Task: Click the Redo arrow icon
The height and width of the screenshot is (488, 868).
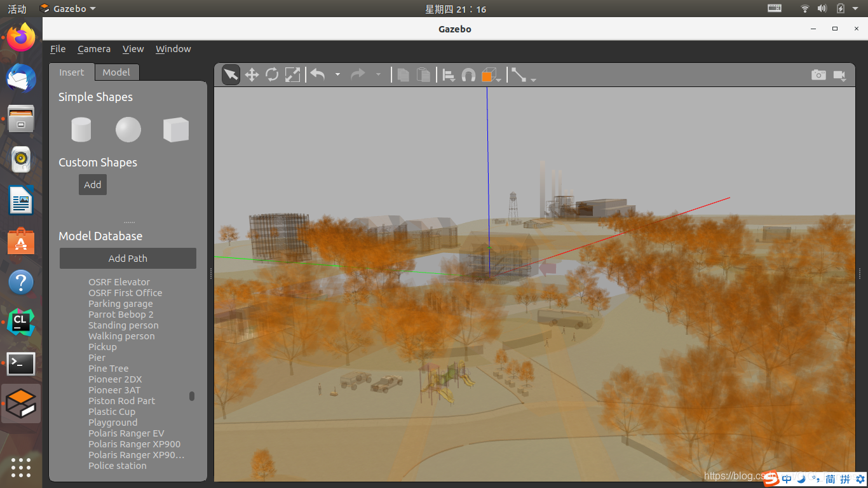Action: coord(358,75)
